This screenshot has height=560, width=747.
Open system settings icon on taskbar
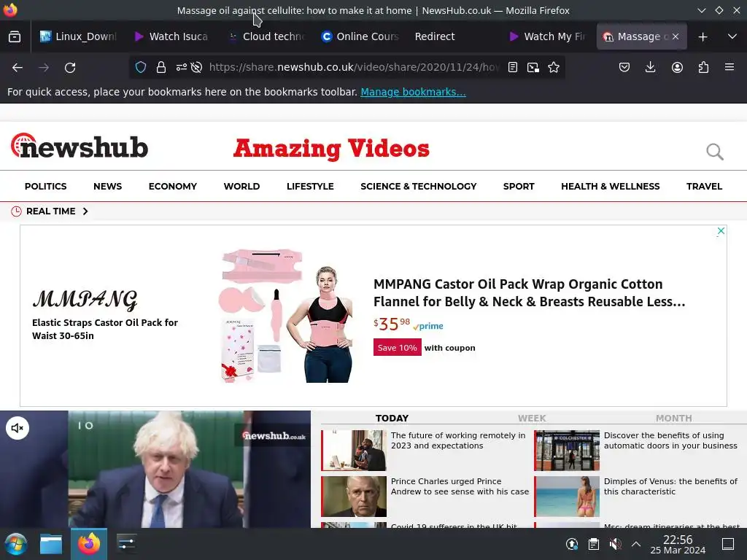126,544
